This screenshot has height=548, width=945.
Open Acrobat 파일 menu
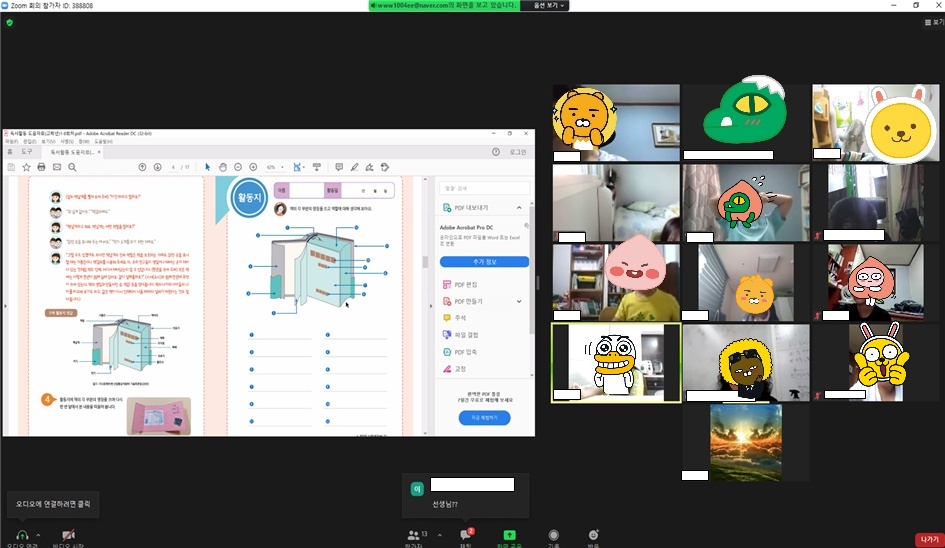point(11,142)
